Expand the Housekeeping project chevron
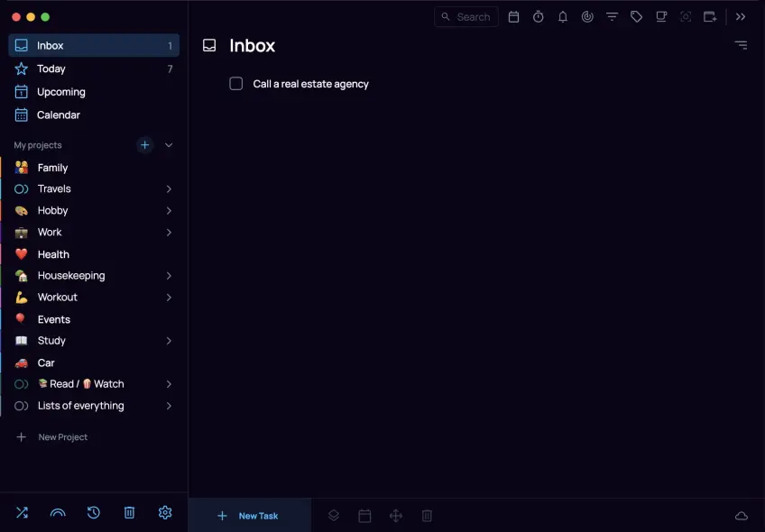The height and width of the screenshot is (532, 765). coord(169,276)
